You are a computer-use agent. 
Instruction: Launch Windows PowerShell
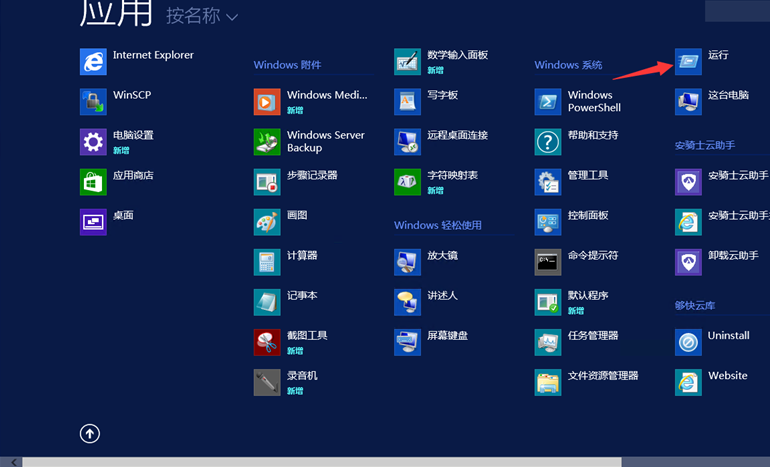[548, 102]
